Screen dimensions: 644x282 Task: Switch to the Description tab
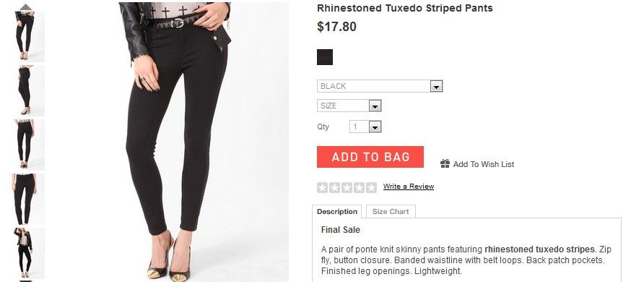(336, 212)
